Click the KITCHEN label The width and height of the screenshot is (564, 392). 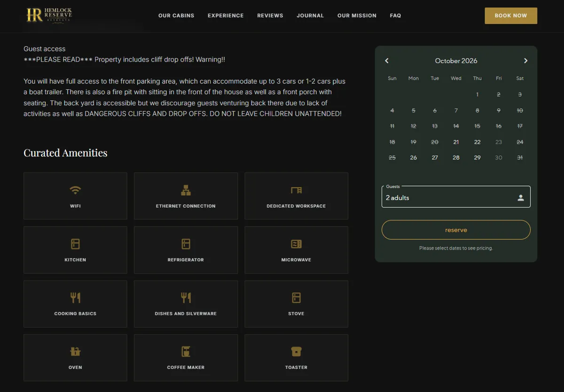click(75, 259)
